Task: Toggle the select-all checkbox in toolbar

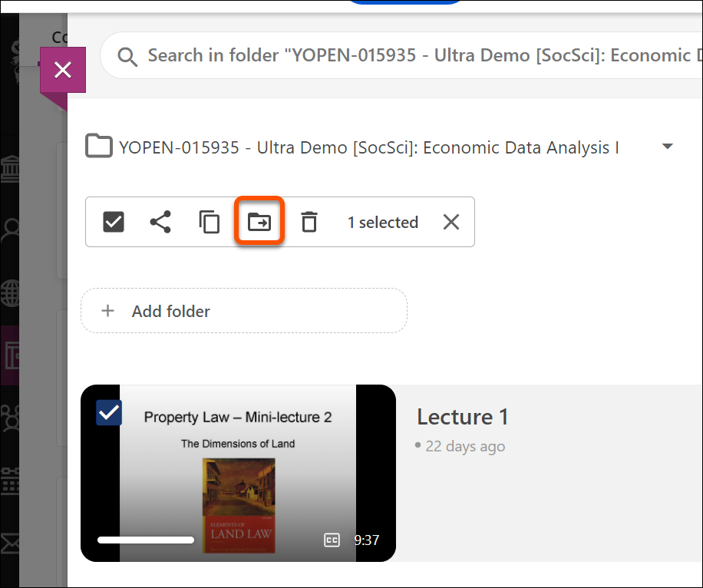Action: coord(114,223)
